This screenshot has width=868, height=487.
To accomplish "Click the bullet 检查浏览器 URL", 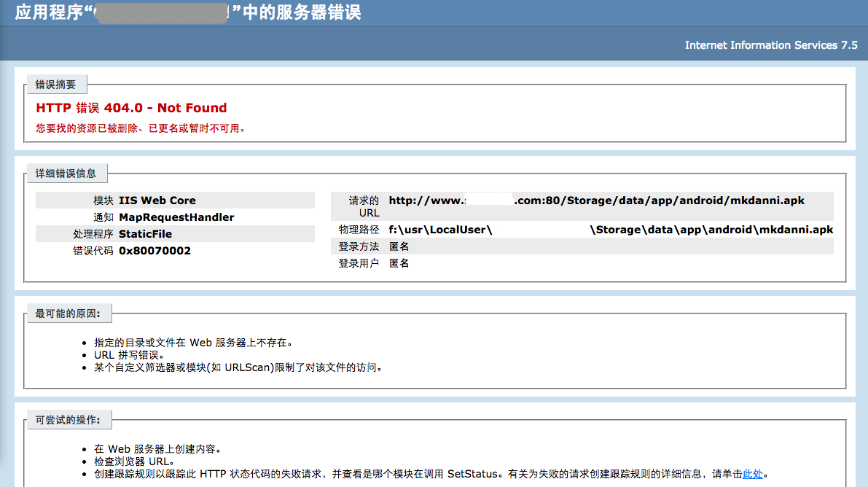I will pos(135,461).
